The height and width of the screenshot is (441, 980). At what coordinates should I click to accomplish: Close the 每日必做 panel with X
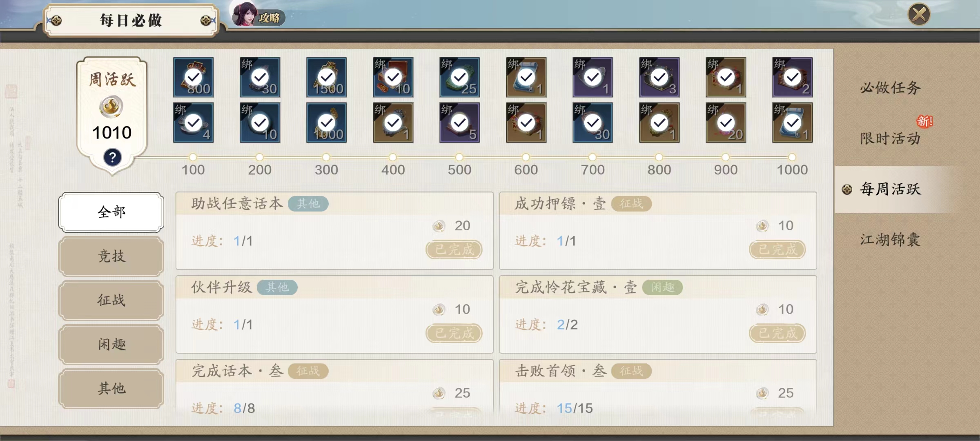[x=919, y=15]
